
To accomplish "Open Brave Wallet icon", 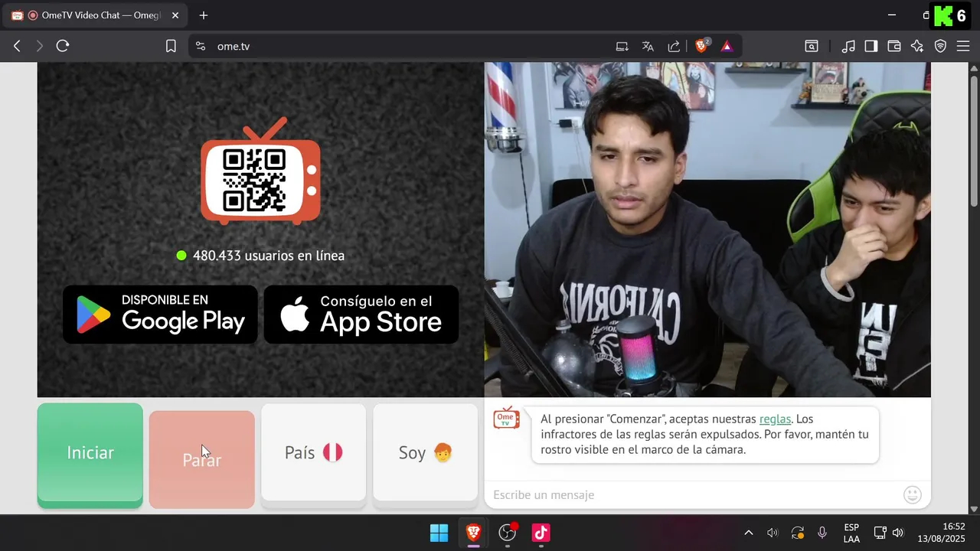I will 894,46.
